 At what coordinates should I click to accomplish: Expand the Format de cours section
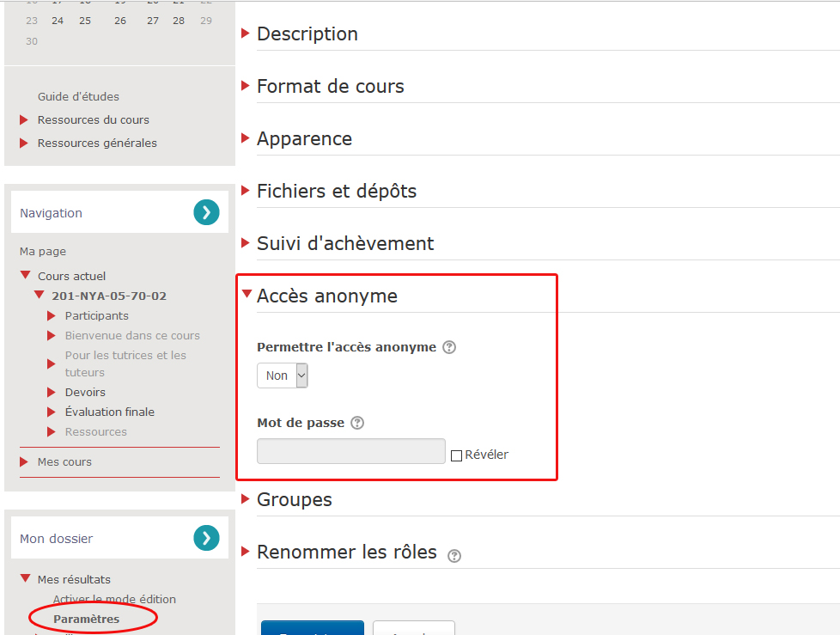click(330, 87)
